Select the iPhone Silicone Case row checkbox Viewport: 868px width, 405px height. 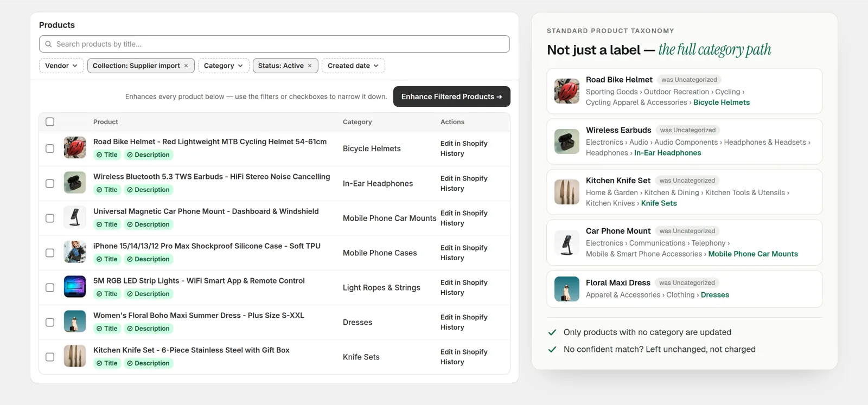pyautogui.click(x=50, y=253)
